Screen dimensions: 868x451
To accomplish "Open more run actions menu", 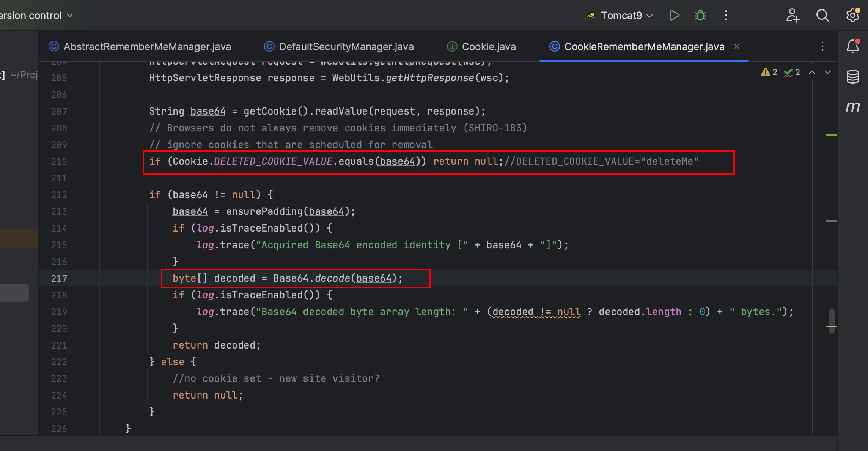I will [x=726, y=16].
